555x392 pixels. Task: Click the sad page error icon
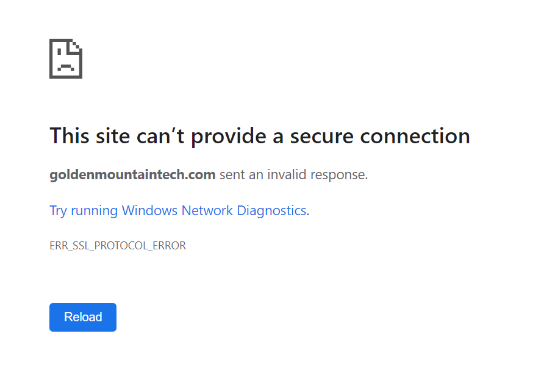(x=66, y=59)
